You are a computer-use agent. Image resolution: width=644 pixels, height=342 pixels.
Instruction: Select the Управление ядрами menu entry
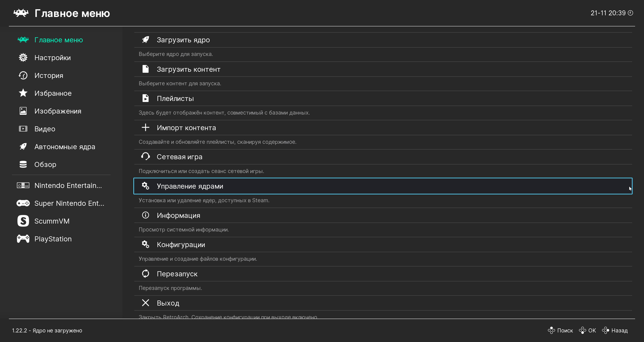click(x=190, y=186)
